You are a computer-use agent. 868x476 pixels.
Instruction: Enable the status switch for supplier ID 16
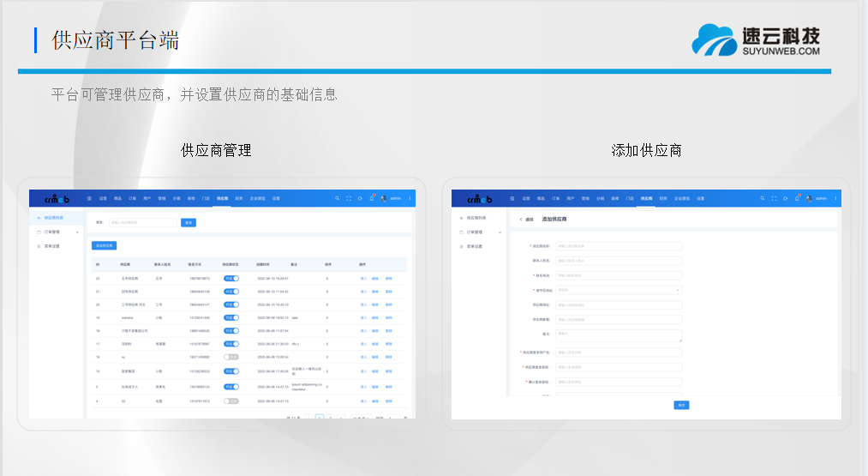point(231,356)
